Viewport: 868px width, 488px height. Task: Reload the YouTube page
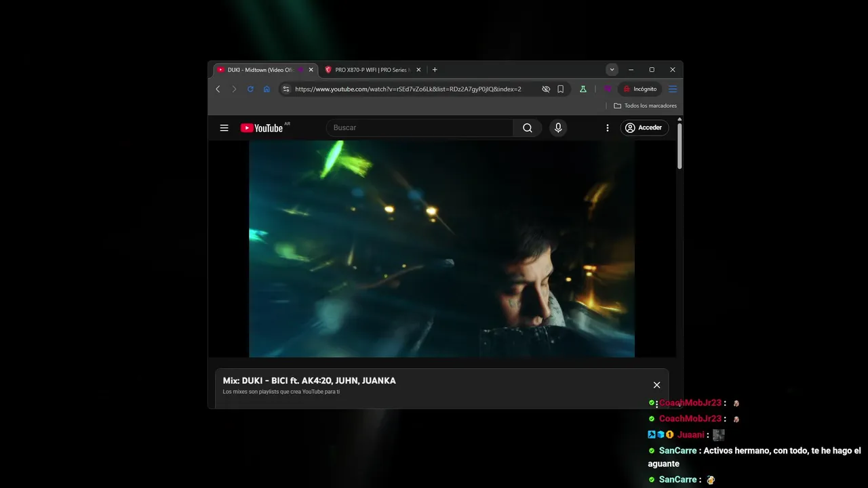click(250, 89)
